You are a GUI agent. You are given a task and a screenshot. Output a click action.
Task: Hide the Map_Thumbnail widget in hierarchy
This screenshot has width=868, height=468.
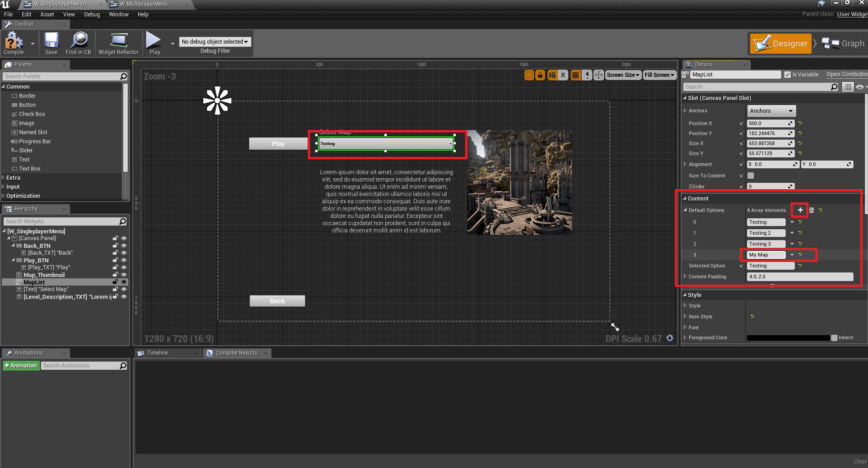124,275
